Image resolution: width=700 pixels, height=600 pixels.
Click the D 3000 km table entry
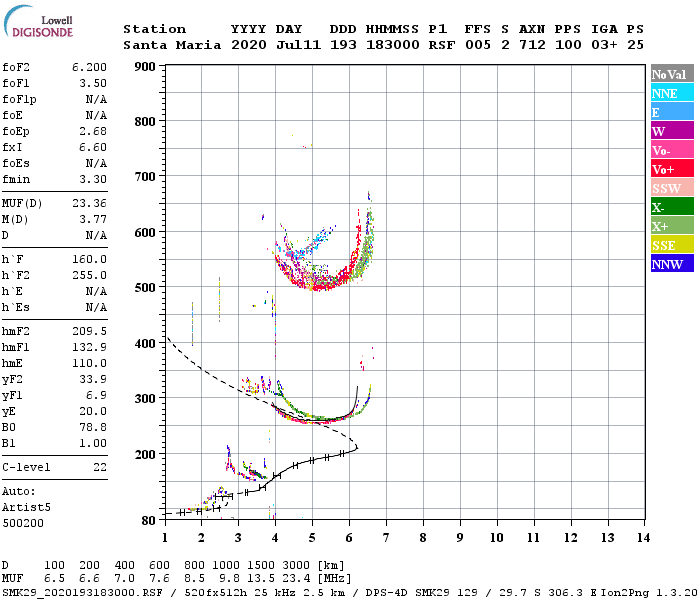tap(296, 566)
